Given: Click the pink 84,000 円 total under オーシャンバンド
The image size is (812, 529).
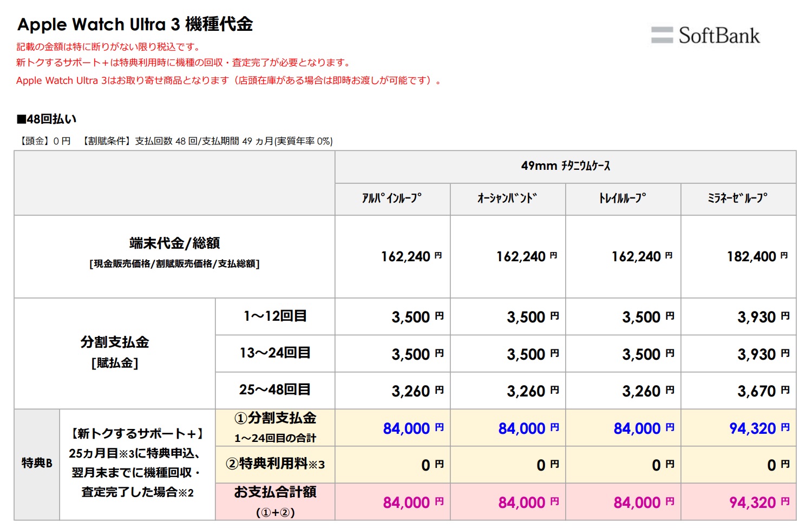Looking at the screenshot, I should pos(529,503).
